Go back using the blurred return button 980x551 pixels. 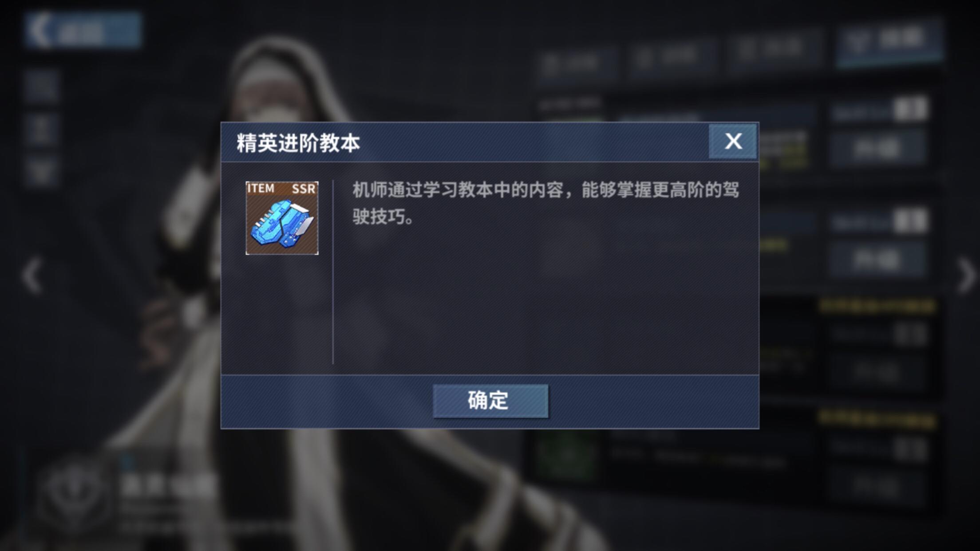pyautogui.click(x=83, y=30)
